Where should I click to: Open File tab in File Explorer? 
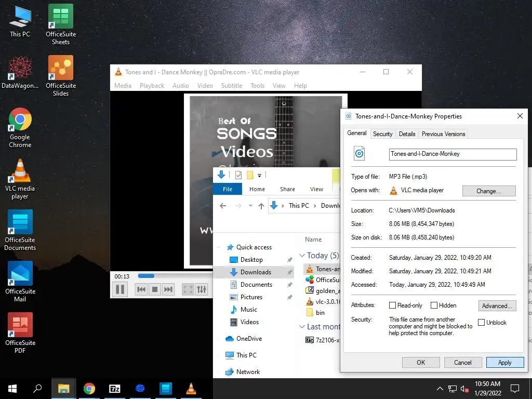coord(228,189)
